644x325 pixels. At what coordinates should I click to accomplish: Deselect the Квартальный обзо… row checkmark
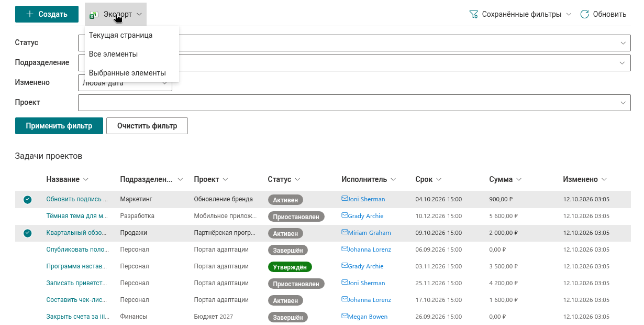[x=28, y=233]
